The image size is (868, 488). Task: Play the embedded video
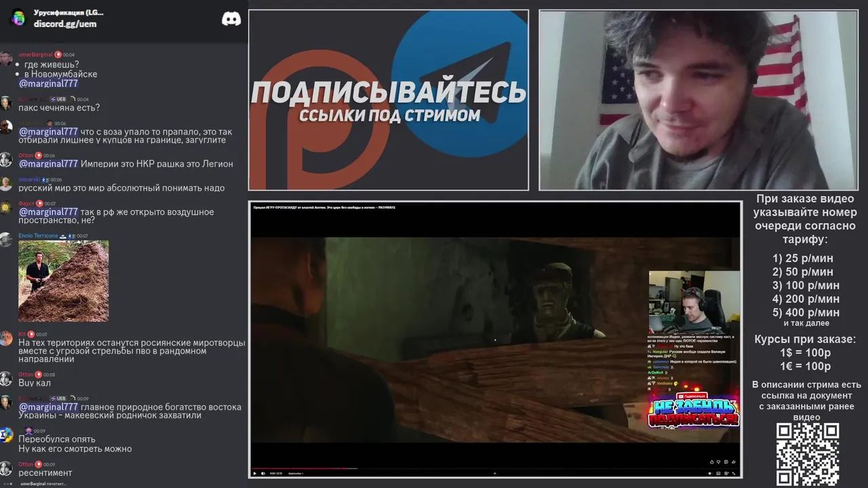tap(255, 473)
